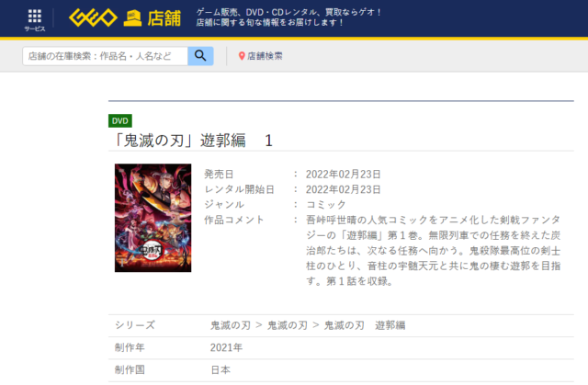Select the レンタル開始日 date value
The width and height of the screenshot is (588, 385).
click(x=343, y=189)
